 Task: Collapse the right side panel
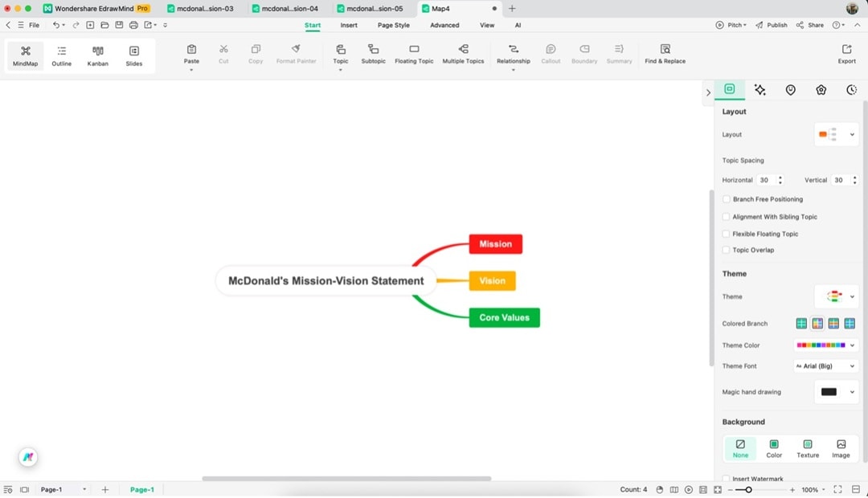click(x=708, y=92)
